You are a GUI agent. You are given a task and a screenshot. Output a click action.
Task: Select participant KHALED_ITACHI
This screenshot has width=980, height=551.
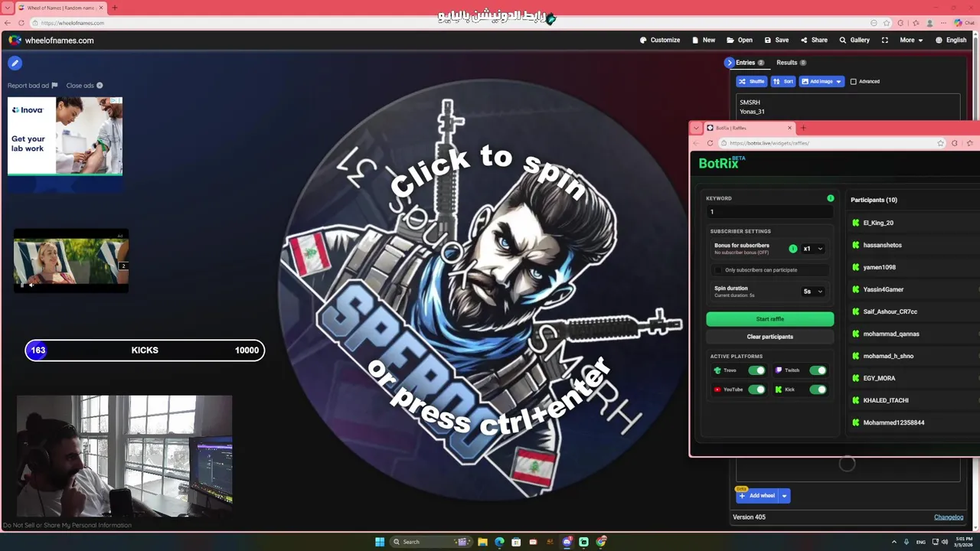click(886, 400)
